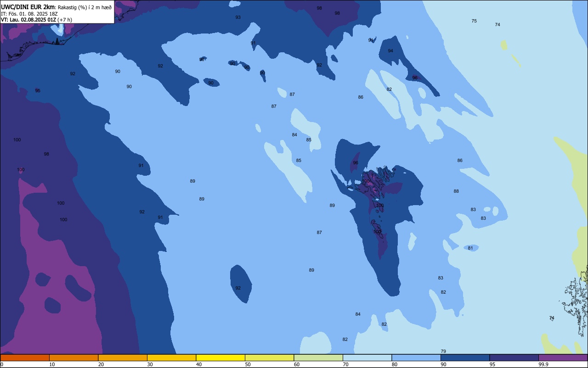This screenshot has height=368, width=588.
Task: Select the 90–95 medium blue legend swatch
Action: (x=465, y=357)
